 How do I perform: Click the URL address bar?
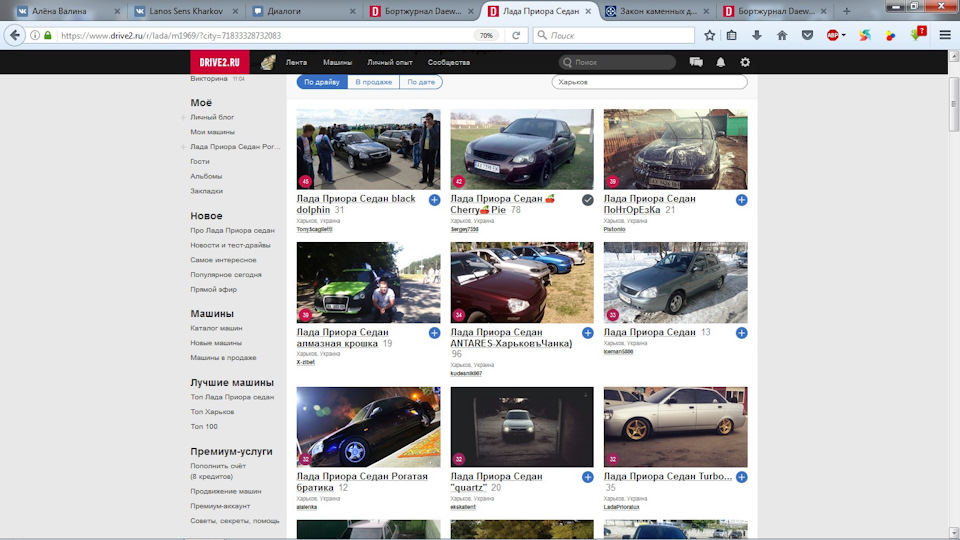click(263, 36)
